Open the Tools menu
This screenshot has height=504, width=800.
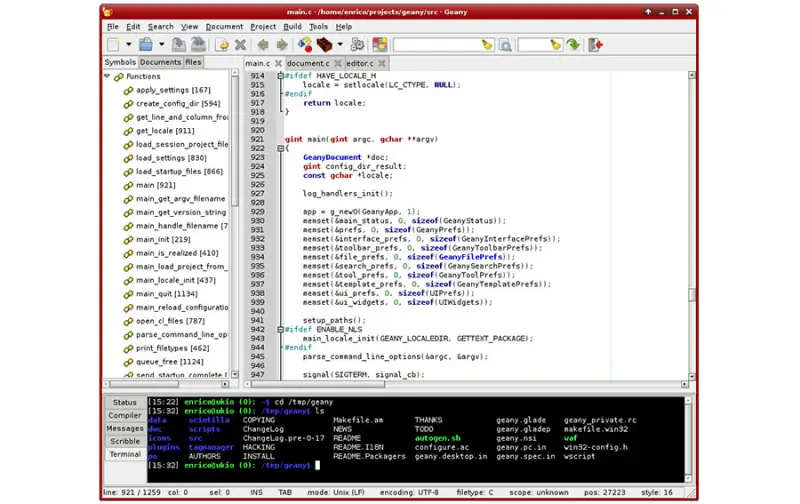click(318, 27)
